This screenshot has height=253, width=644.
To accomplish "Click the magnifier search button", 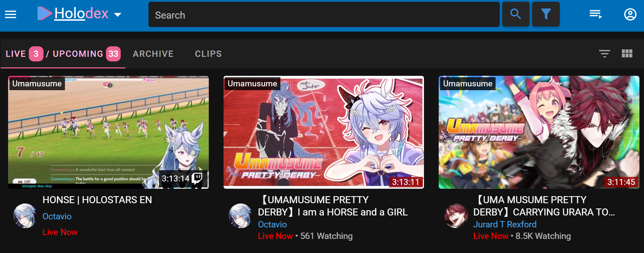I will [x=516, y=14].
